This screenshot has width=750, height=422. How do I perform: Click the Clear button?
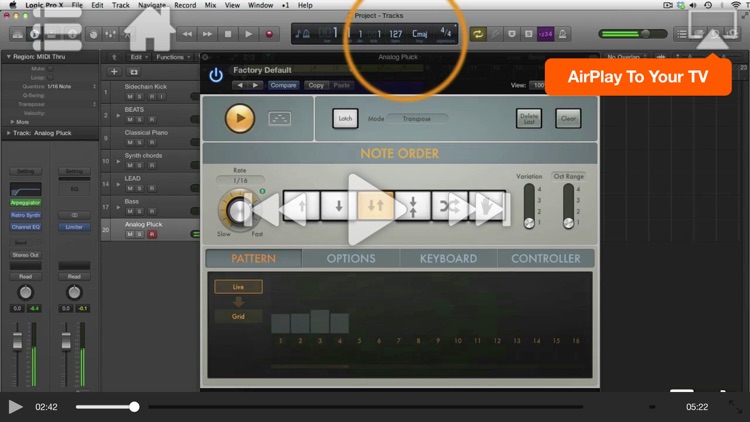(x=568, y=118)
